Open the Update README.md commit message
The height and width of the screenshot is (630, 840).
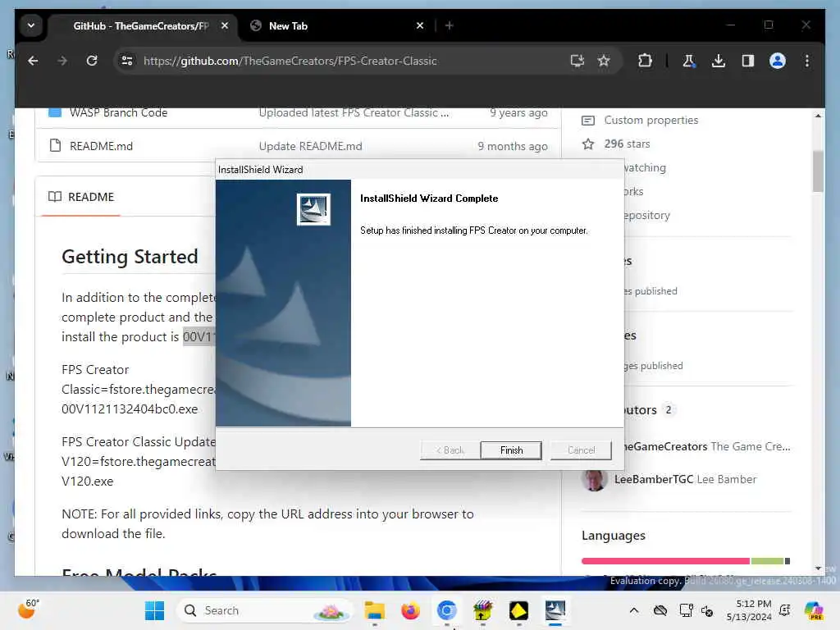[310, 146]
